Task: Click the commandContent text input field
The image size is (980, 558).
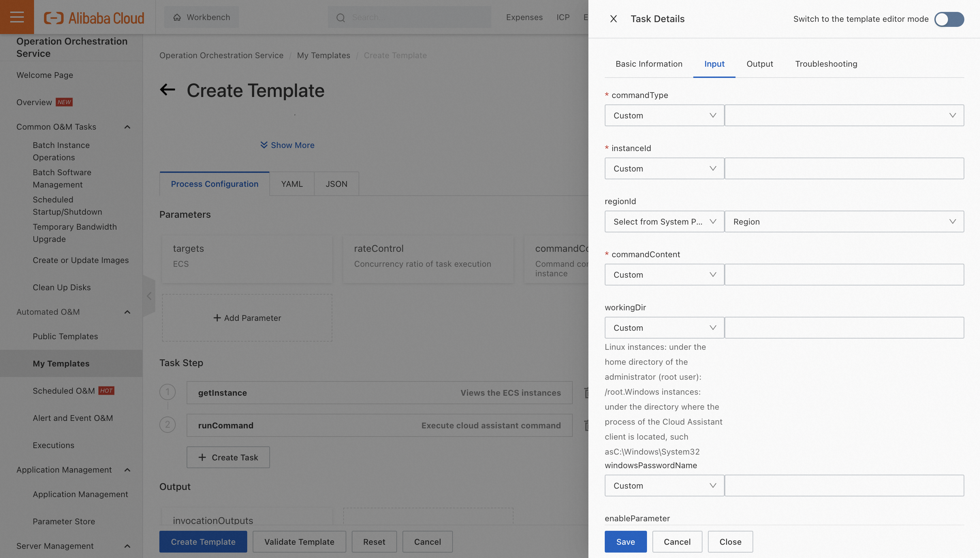Action: [x=844, y=274]
